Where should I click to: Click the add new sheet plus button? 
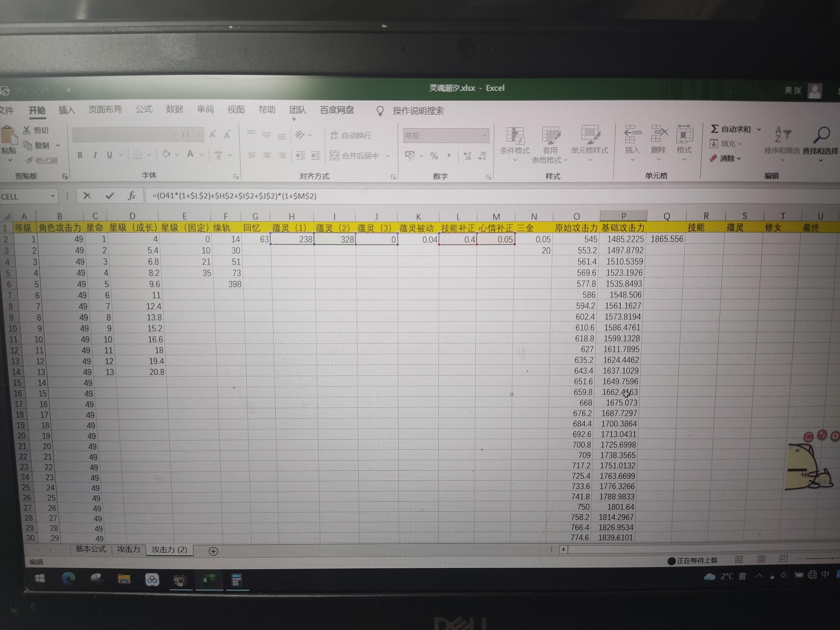click(x=213, y=551)
